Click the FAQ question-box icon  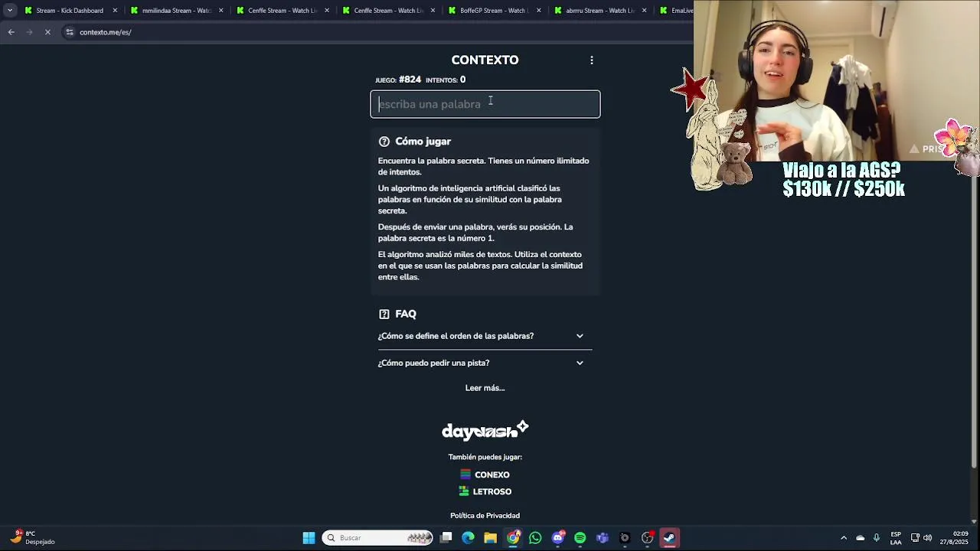point(384,314)
